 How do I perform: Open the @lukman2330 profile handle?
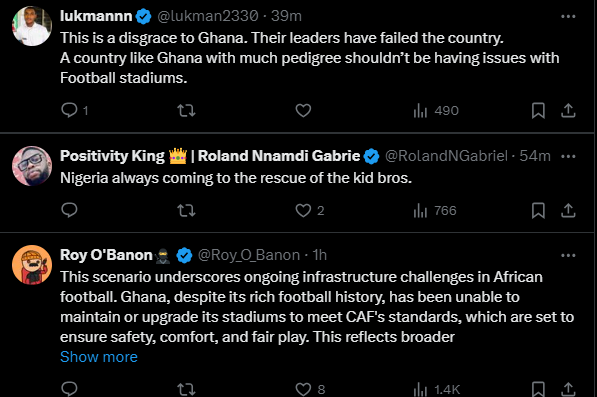[208, 16]
